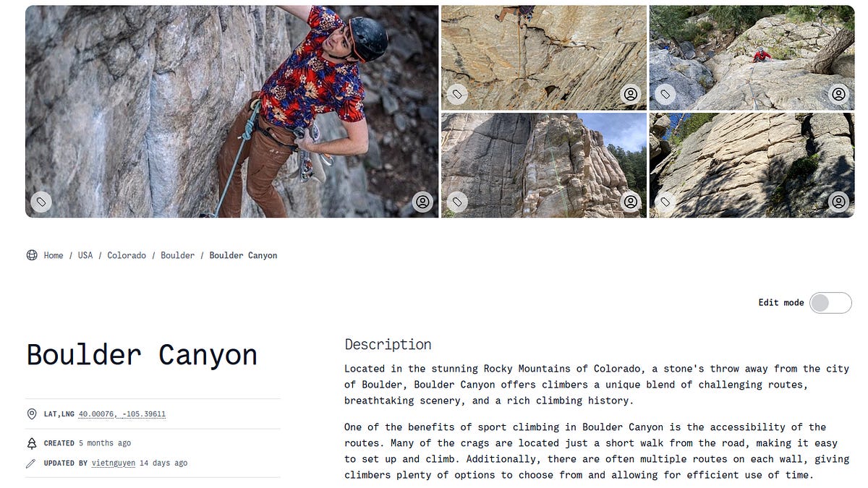Open photographer attribution icon on the main photo
The height and width of the screenshot is (488, 868).
(x=423, y=202)
